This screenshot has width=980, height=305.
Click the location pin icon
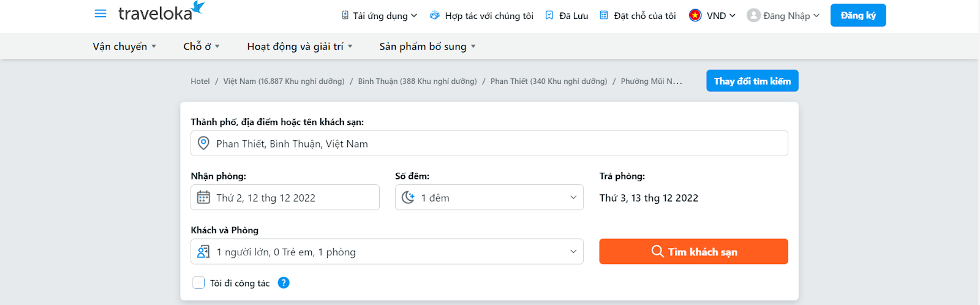[203, 143]
